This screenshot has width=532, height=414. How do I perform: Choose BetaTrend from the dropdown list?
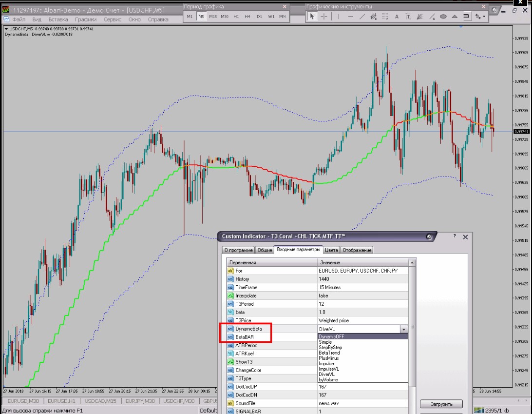click(x=329, y=353)
